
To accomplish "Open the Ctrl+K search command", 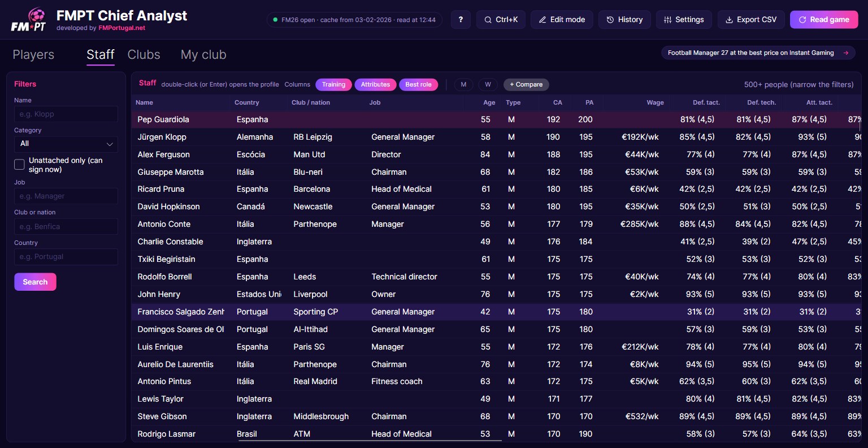I will tap(501, 20).
